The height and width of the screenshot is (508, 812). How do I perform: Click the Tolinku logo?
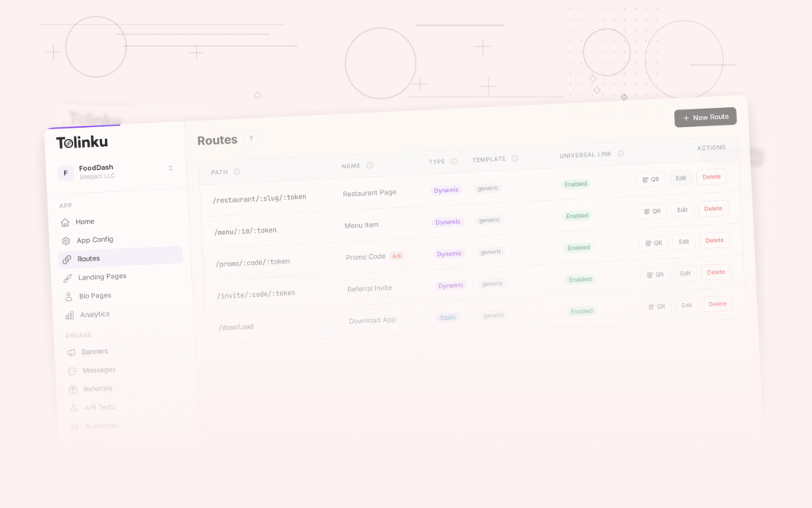pos(82,142)
